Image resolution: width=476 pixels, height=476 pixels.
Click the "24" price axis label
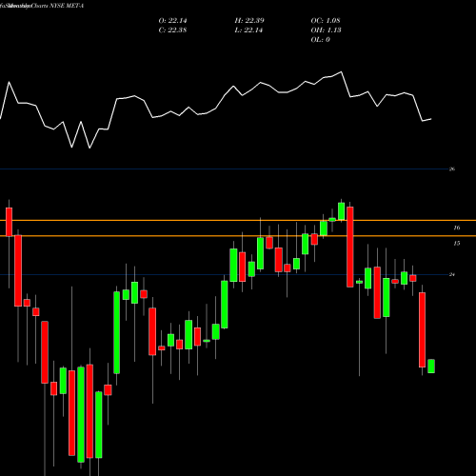click(452, 274)
